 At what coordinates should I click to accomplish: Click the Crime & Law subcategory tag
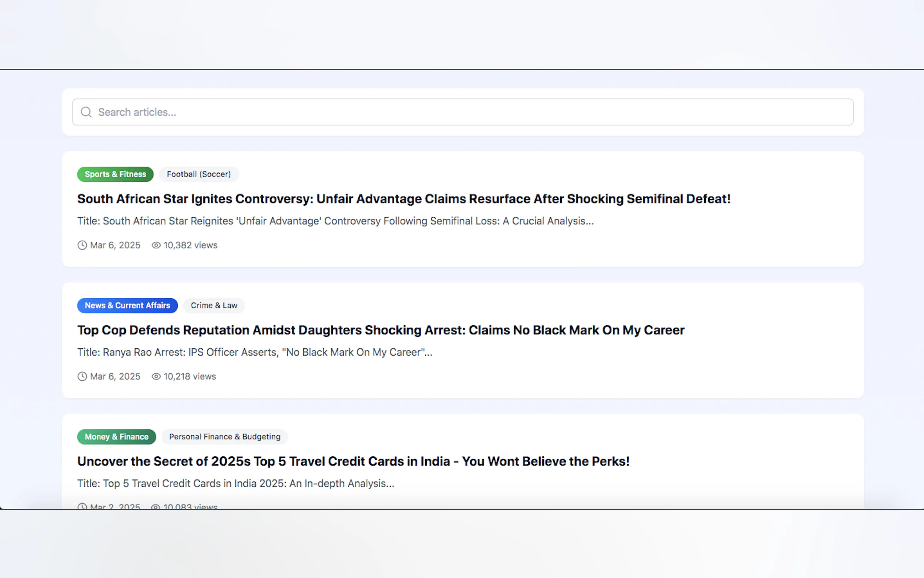pos(214,305)
